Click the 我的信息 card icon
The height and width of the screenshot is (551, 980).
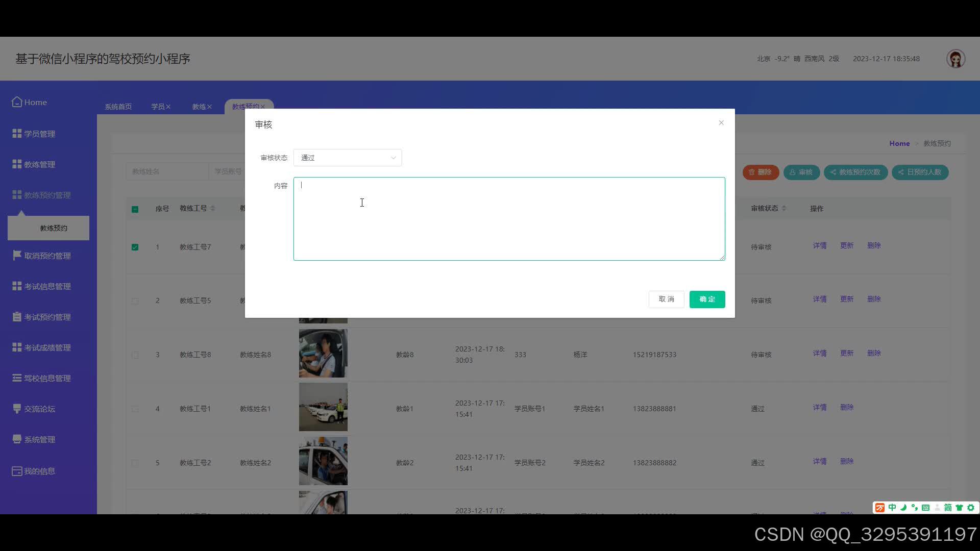pos(17,471)
